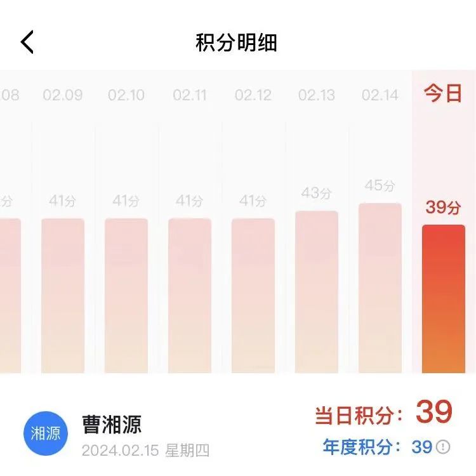This screenshot has height=476, width=476.
Task: Click the 曹湘源 user name
Action: (112, 424)
